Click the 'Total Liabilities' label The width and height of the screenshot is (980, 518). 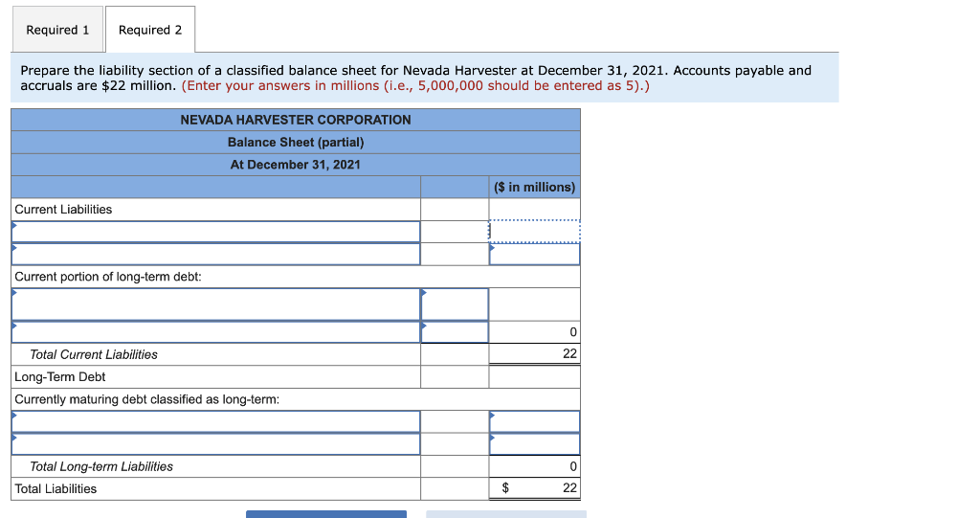pos(56,489)
